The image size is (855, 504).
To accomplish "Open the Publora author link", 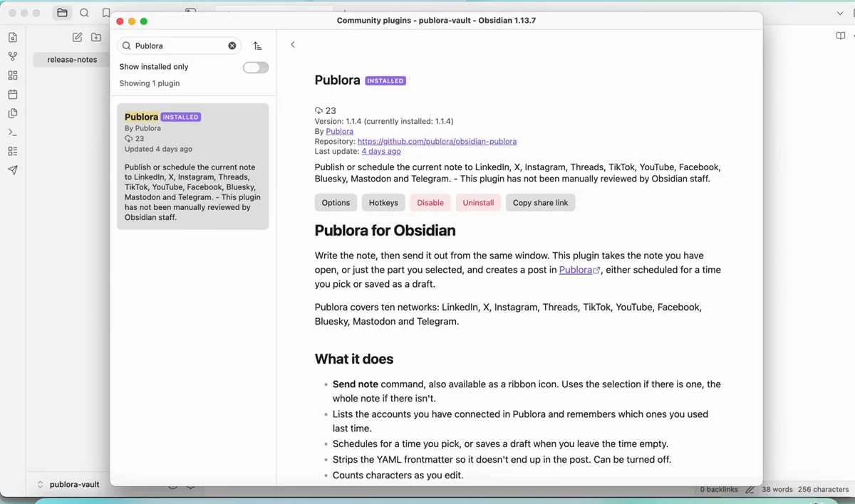I will [x=340, y=131].
